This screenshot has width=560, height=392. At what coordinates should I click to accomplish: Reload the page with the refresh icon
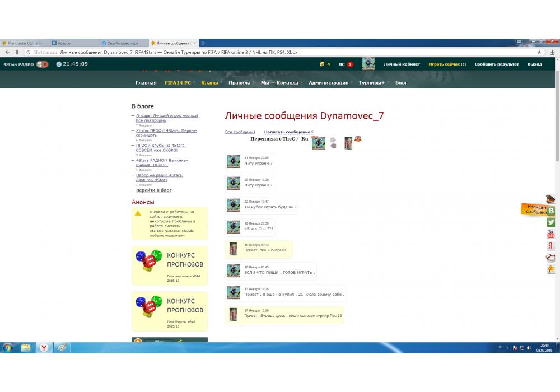tap(28, 52)
